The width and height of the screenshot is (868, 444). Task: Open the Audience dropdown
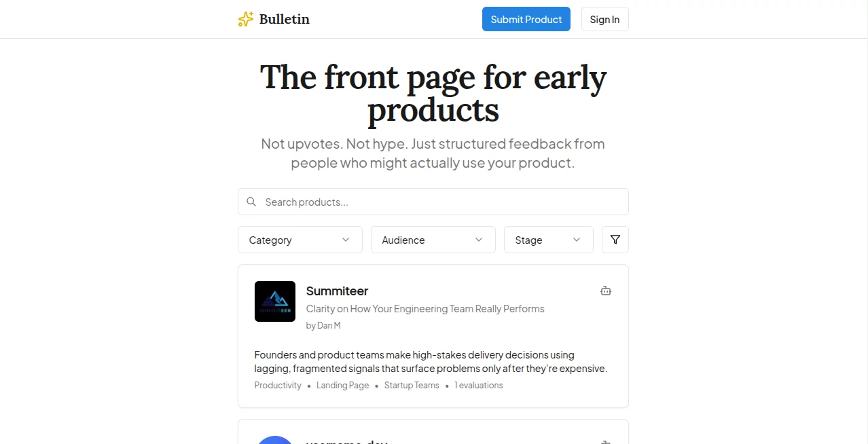click(x=433, y=240)
